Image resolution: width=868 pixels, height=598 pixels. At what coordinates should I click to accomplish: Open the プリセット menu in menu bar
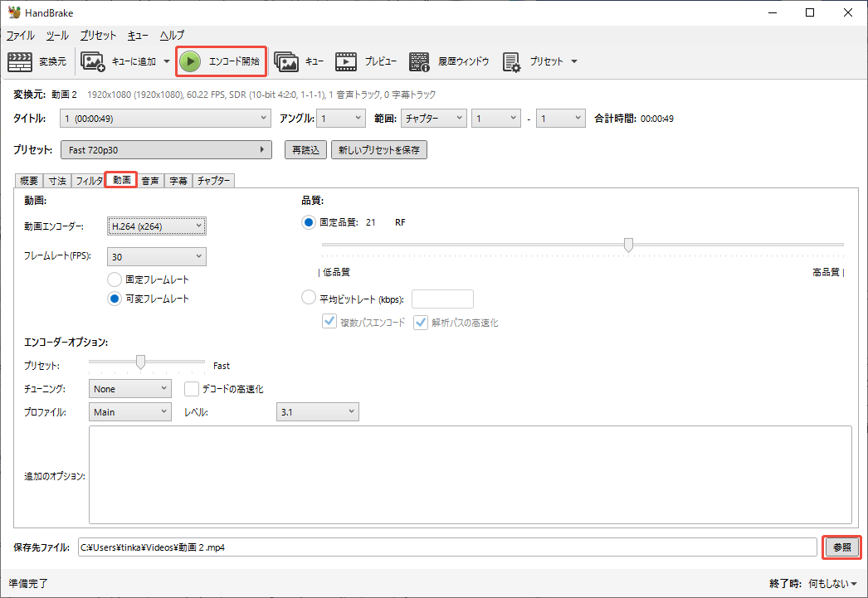click(98, 36)
